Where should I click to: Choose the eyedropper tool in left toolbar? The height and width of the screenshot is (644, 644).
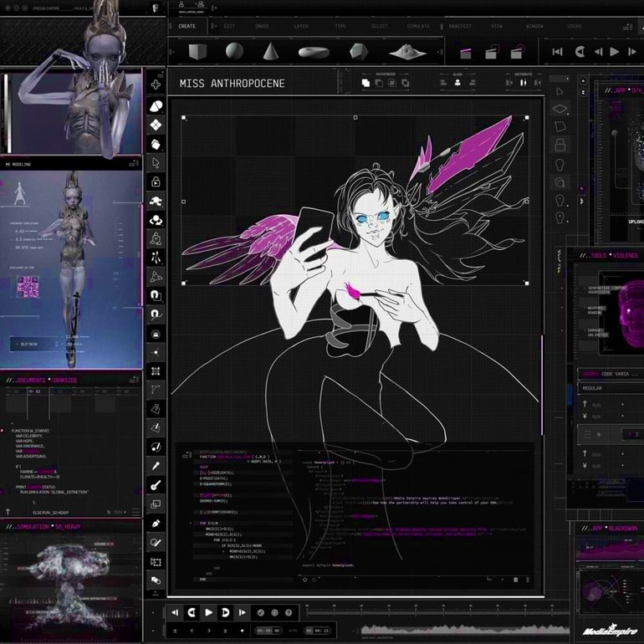[x=156, y=466]
